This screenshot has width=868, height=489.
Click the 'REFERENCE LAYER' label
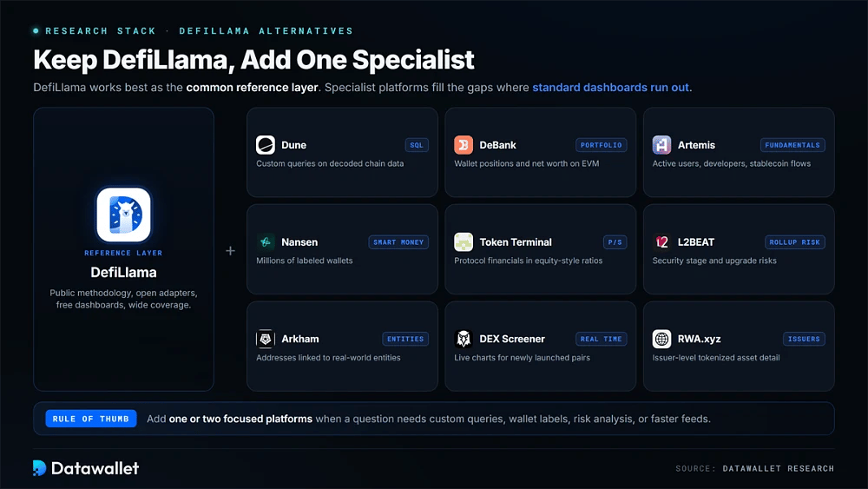pyautogui.click(x=123, y=253)
